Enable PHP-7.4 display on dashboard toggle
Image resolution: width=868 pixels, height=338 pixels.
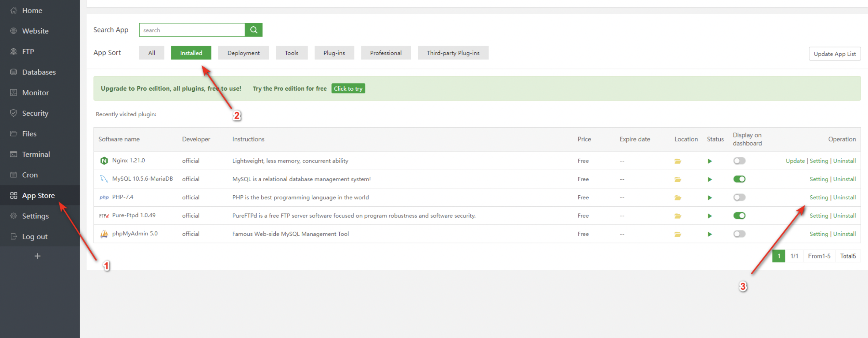[x=739, y=197]
